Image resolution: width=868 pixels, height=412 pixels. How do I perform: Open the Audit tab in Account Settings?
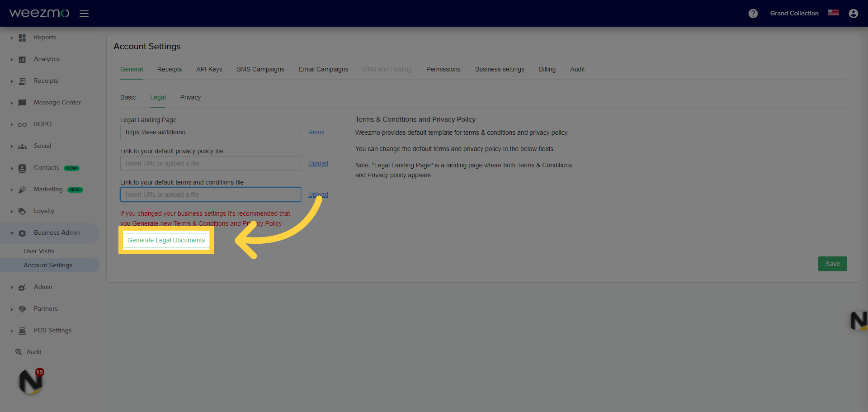point(577,69)
